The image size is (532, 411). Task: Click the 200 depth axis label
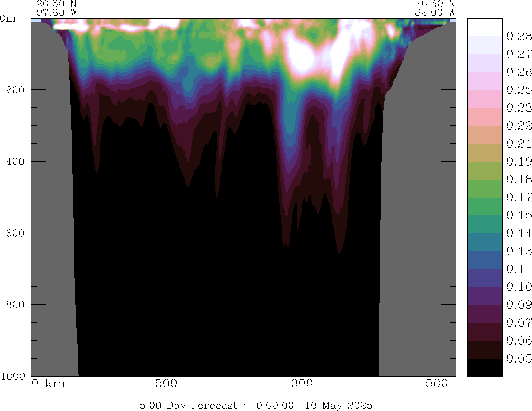tap(15, 90)
